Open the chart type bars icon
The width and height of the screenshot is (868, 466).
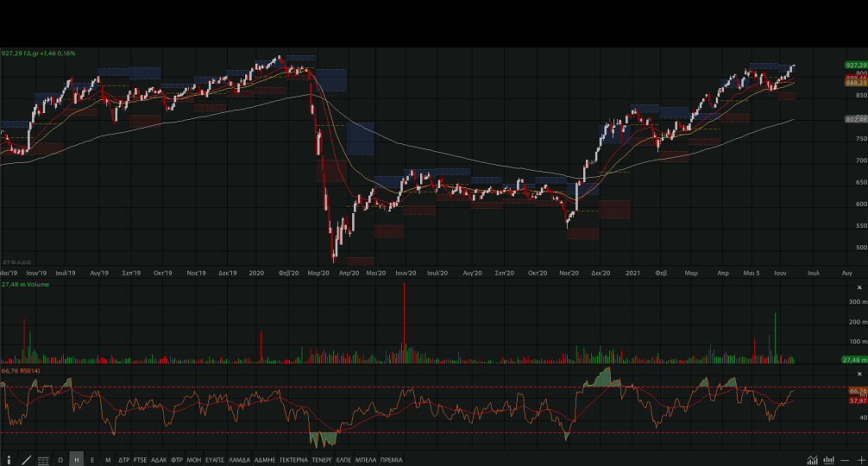(x=828, y=460)
